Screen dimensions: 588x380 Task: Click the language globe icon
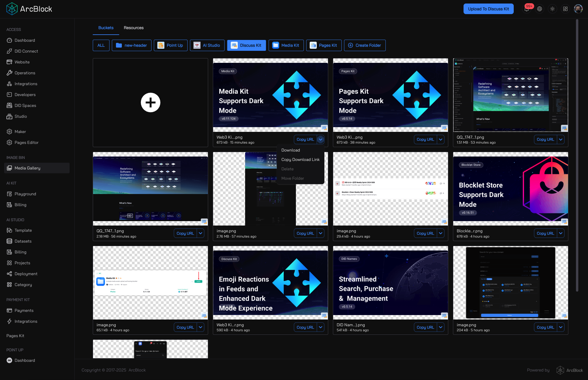pyautogui.click(x=540, y=9)
